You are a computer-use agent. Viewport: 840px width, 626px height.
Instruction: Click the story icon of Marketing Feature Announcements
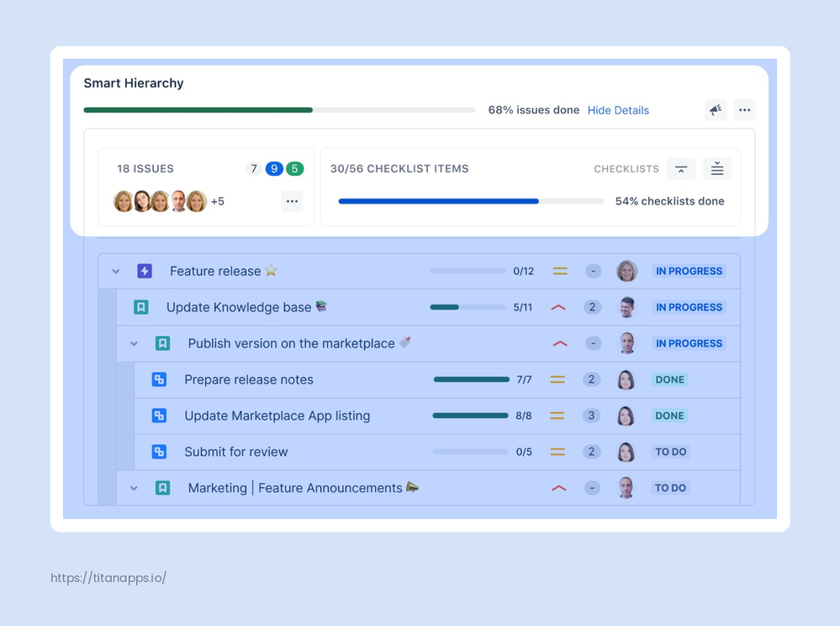(163, 488)
